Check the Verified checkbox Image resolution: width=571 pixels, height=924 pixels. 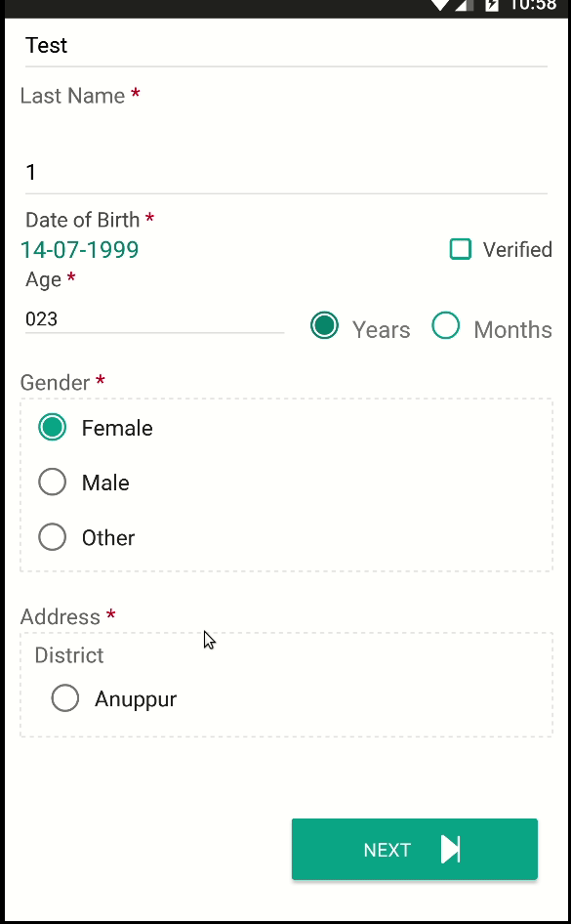coord(461,249)
